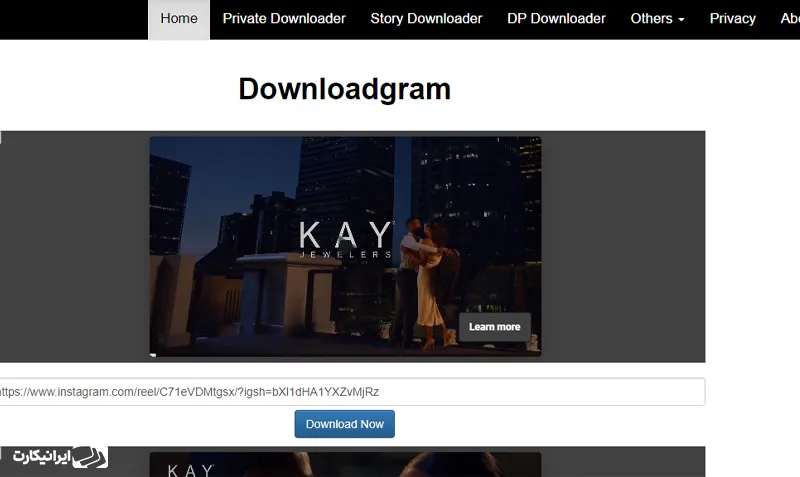Expand the Others dropdown menu
This screenshot has width=800, height=477.
657,19
